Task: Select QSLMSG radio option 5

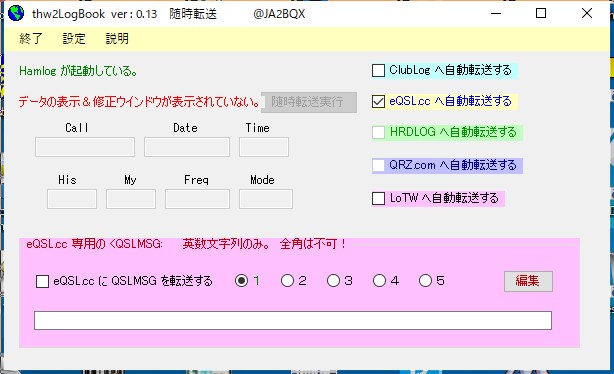Action: point(425,280)
